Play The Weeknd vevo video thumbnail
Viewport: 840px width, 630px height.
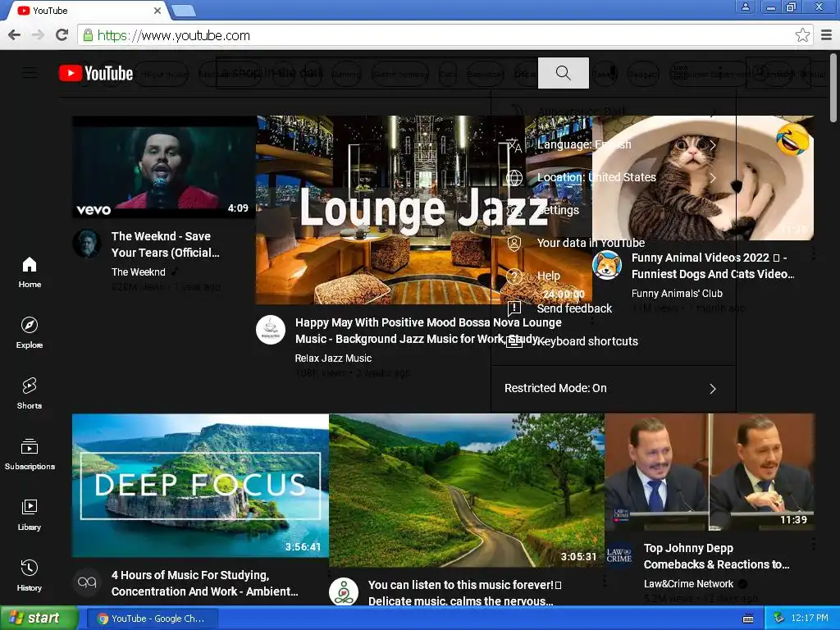click(163, 167)
